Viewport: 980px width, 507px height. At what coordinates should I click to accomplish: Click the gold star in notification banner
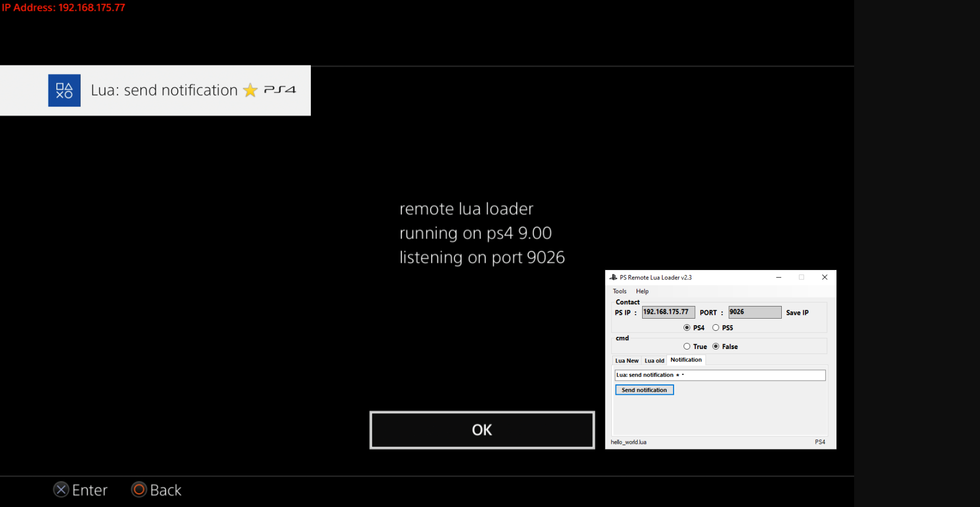click(250, 90)
